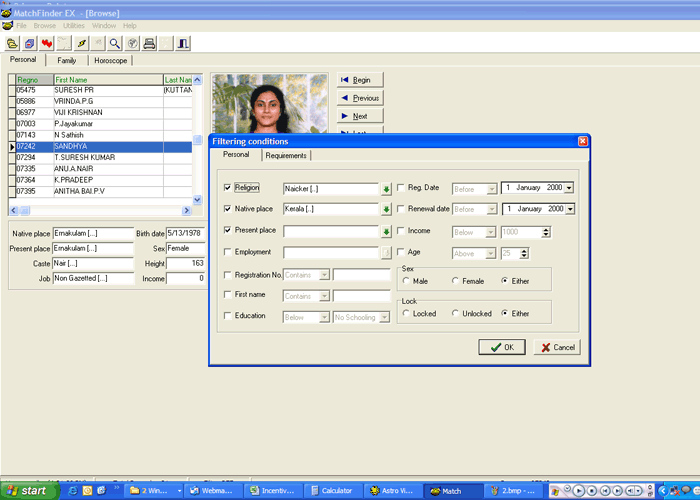Enable the Education filter checkbox
Viewport: 700px width, 500px height.
point(228,316)
